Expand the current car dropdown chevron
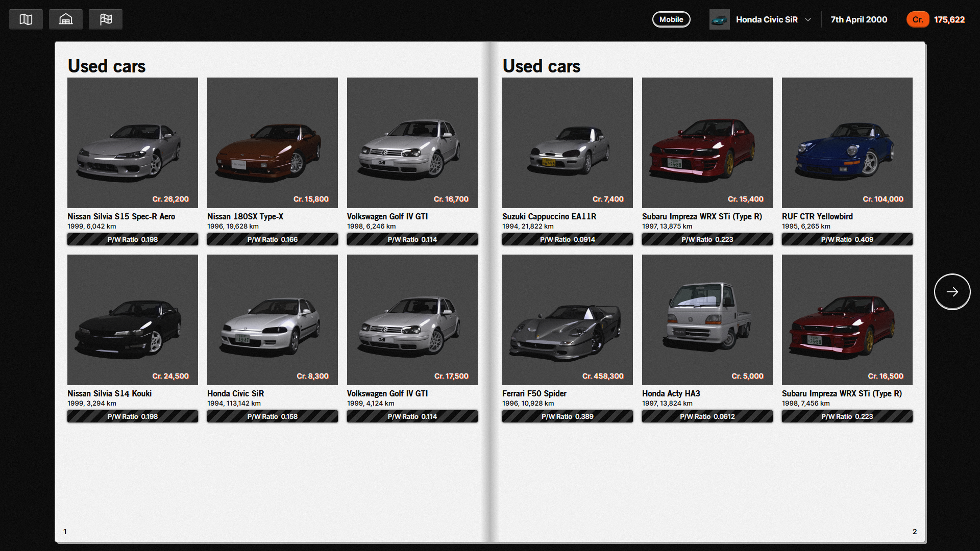This screenshot has height=551, width=980. 808,20
